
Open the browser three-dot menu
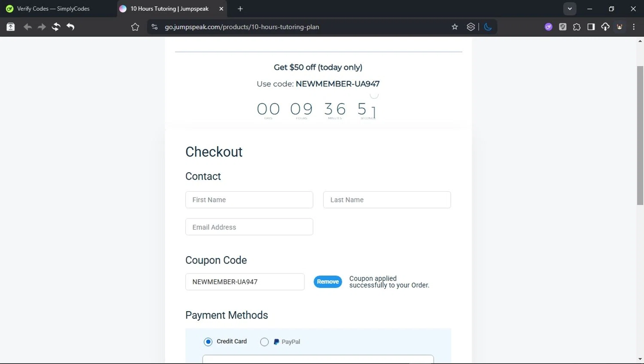[x=634, y=27]
